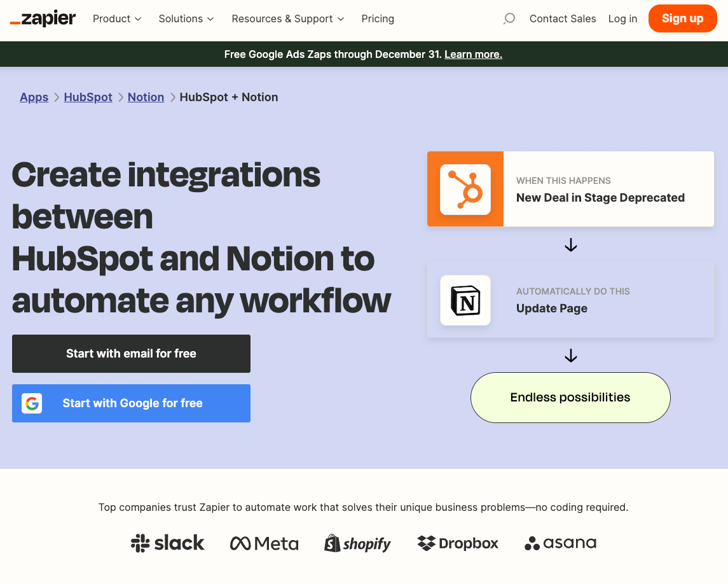Expand Resources & Support menu
This screenshot has width=728, height=584.
(x=288, y=18)
